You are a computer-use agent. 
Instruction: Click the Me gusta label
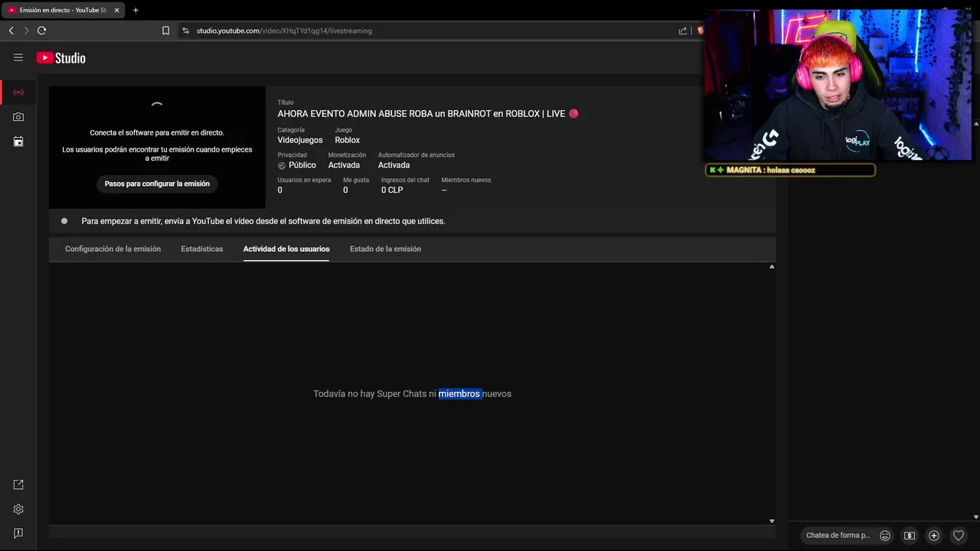tap(356, 180)
